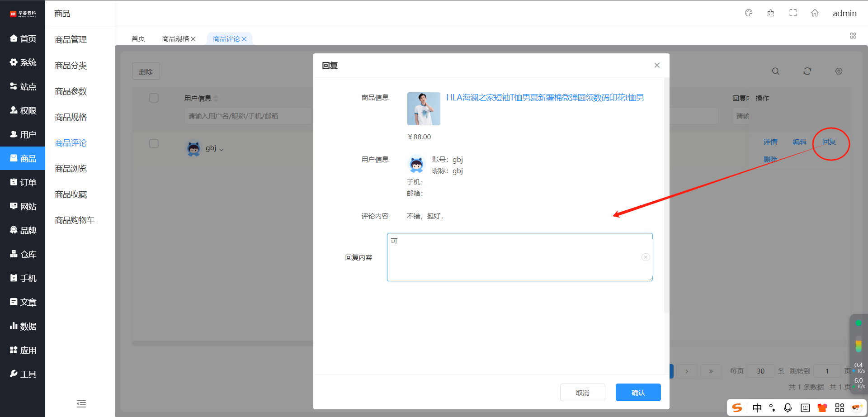The height and width of the screenshot is (417, 868).
Task: Switch to the 商品规格 tab
Action: [175, 39]
